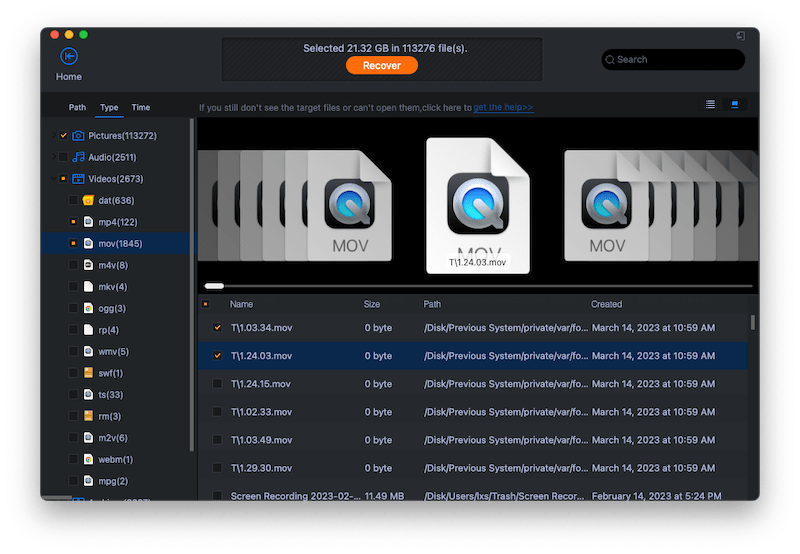Click the mp4 file type icon
The height and width of the screenshot is (554, 800).
click(88, 222)
